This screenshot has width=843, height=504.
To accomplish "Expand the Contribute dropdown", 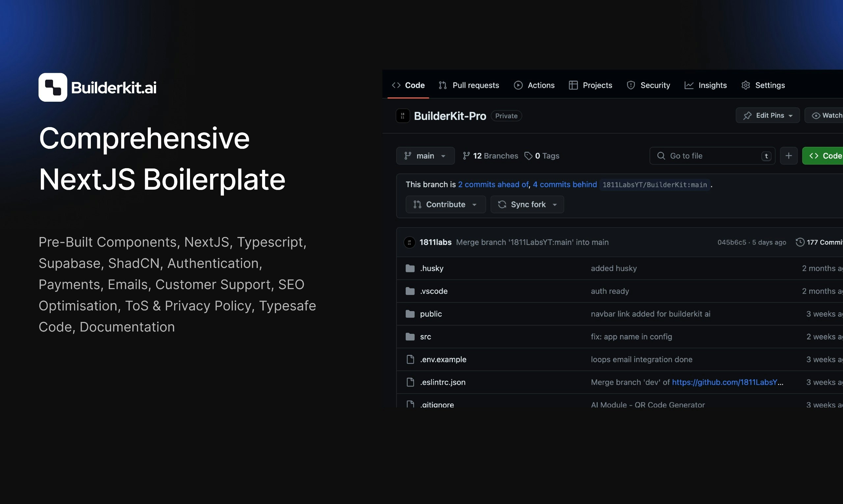I will pos(445,204).
